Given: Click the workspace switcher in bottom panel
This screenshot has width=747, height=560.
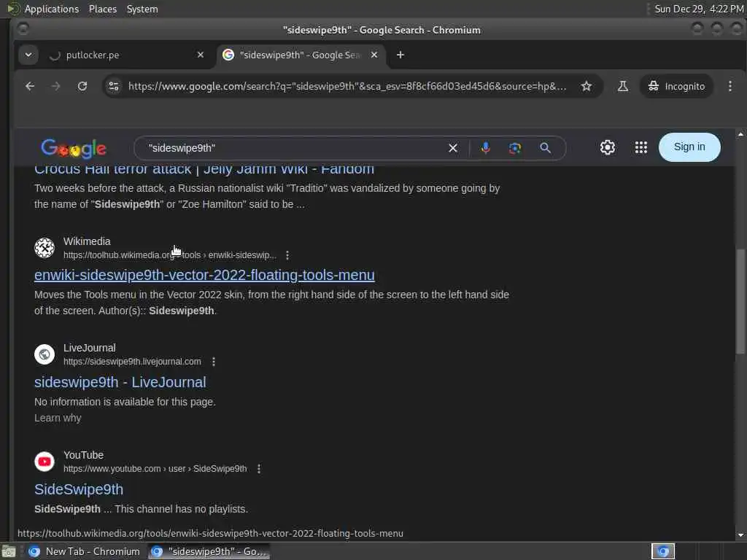Looking at the screenshot, I should point(663,551).
